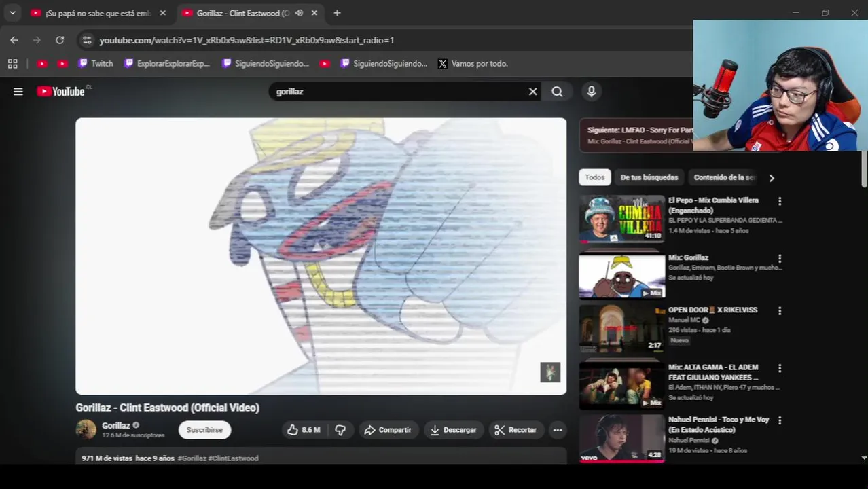Subscribe with the Suscribirse button
Screen dimensions: 868x489
pos(204,430)
